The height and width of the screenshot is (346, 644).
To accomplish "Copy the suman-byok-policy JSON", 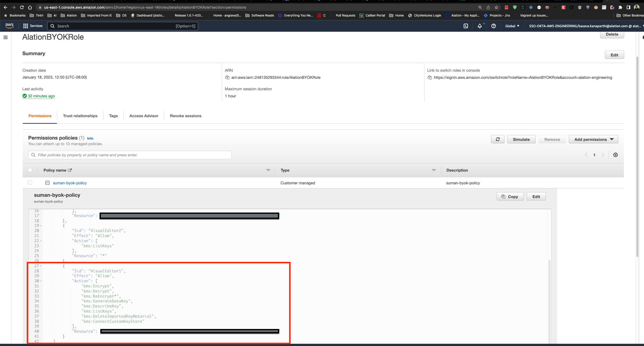I will pos(510,197).
